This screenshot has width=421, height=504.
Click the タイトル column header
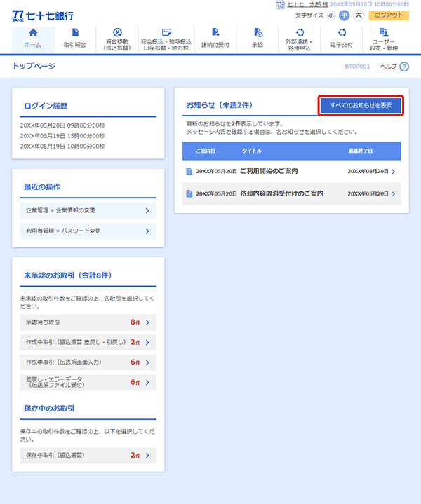coord(252,151)
